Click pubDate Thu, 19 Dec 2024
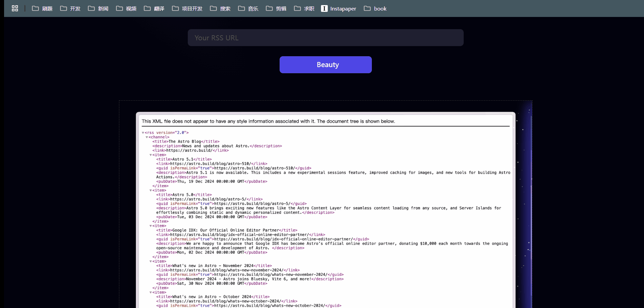Image resolution: width=644 pixels, height=308 pixels. tap(210, 182)
